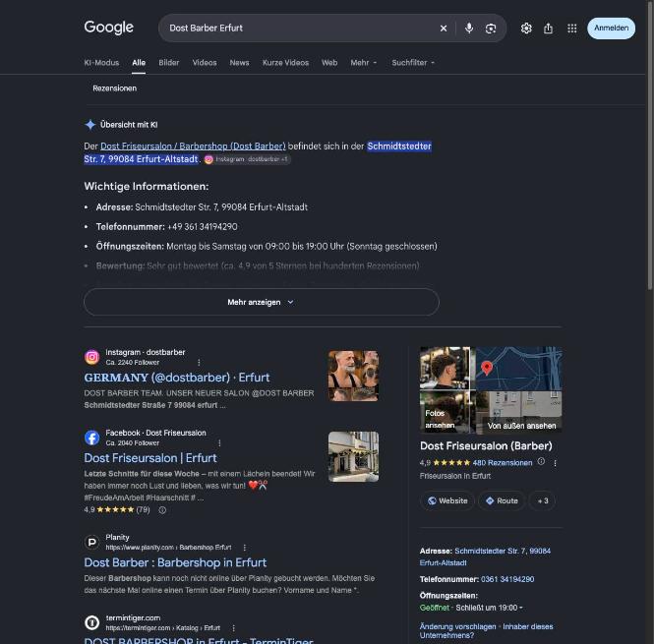This screenshot has height=644, width=654.
Task: Click the share icon in header
Action: [548, 28]
